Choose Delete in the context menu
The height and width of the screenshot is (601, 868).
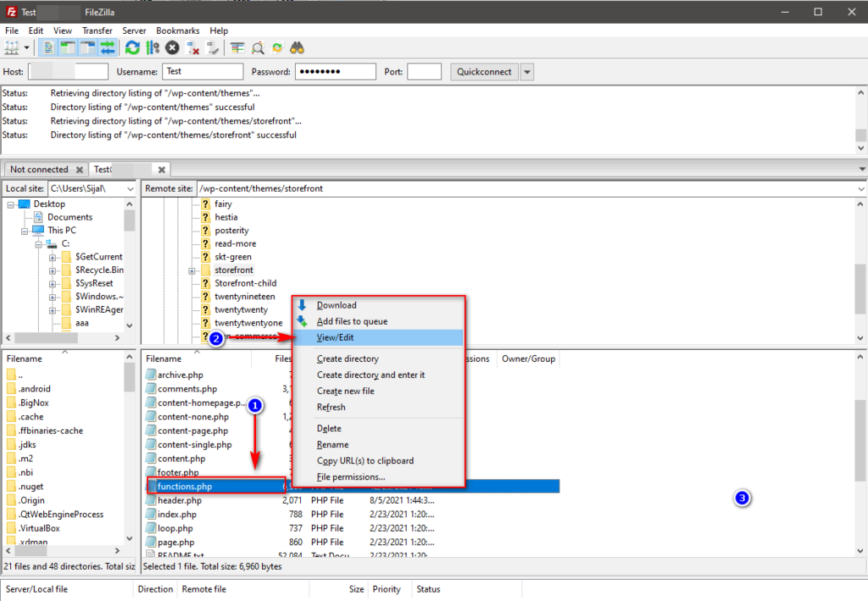pyautogui.click(x=379, y=428)
